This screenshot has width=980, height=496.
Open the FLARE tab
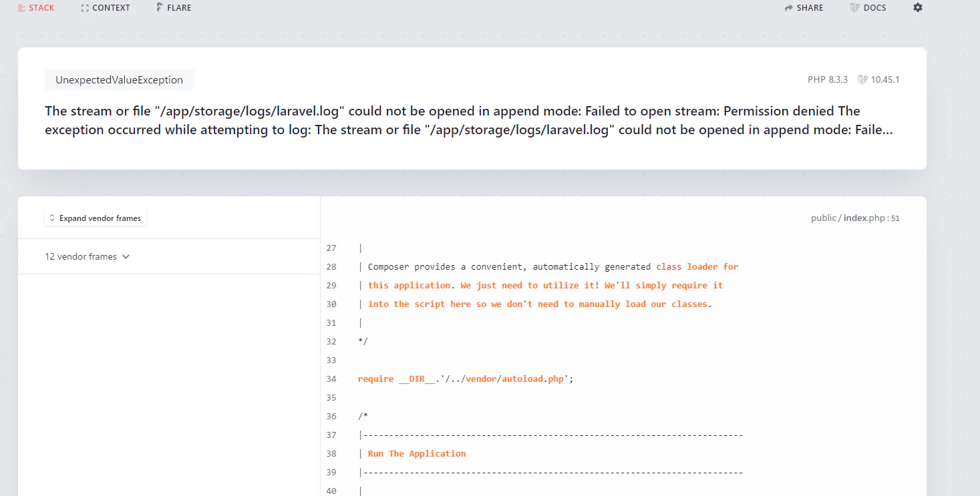click(174, 8)
